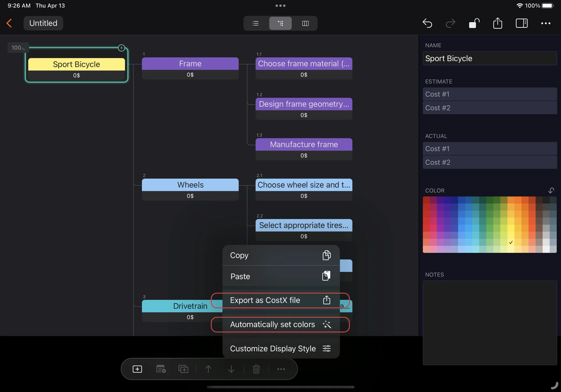Switch to the list outline view
This screenshot has width=561, height=392.
click(x=256, y=23)
